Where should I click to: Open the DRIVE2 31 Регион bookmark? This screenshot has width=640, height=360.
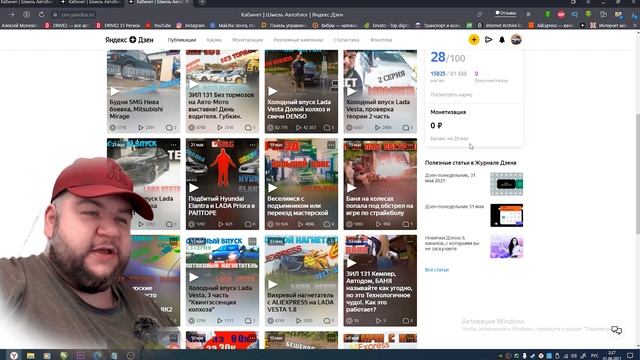[x=118, y=25]
